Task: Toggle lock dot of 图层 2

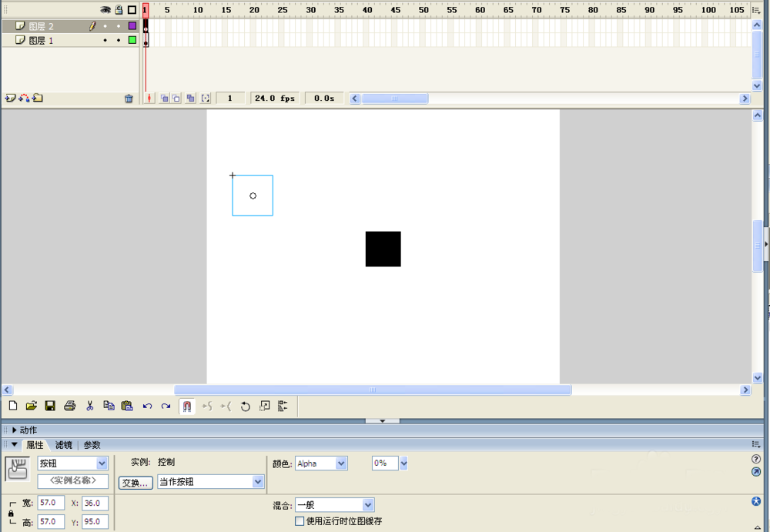Action: click(119, 26)
